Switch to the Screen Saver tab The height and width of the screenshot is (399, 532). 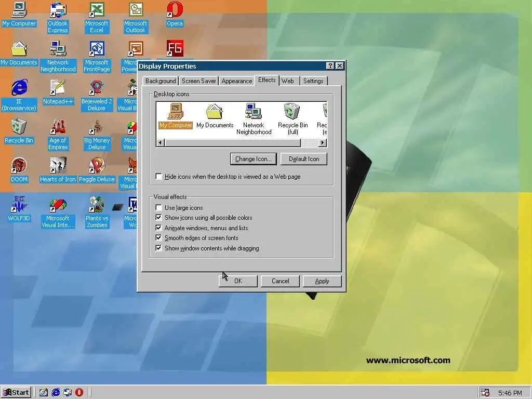198,81
